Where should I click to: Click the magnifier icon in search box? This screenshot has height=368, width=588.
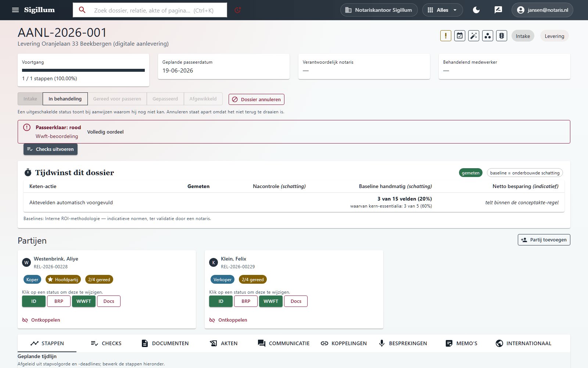82,10
